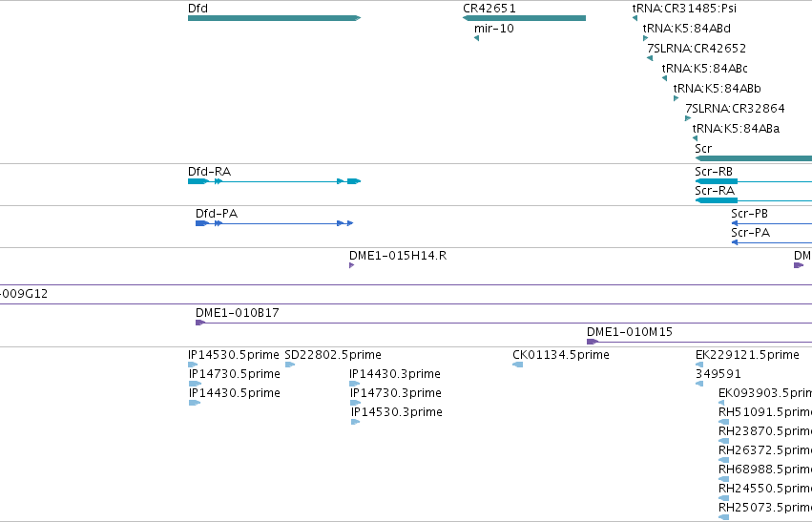
Task: Click the CR42651 gene feature bar
Action: [524, 18]
